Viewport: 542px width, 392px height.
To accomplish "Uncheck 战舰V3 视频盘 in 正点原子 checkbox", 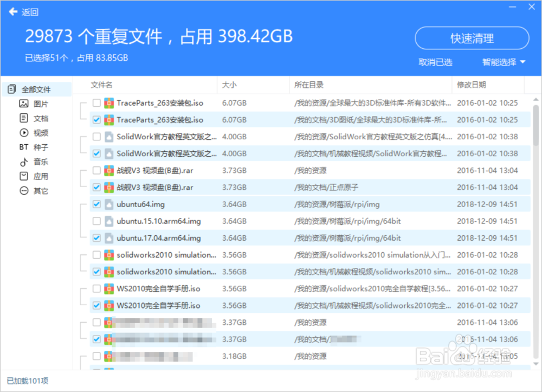I will click(x=96, y=188).
